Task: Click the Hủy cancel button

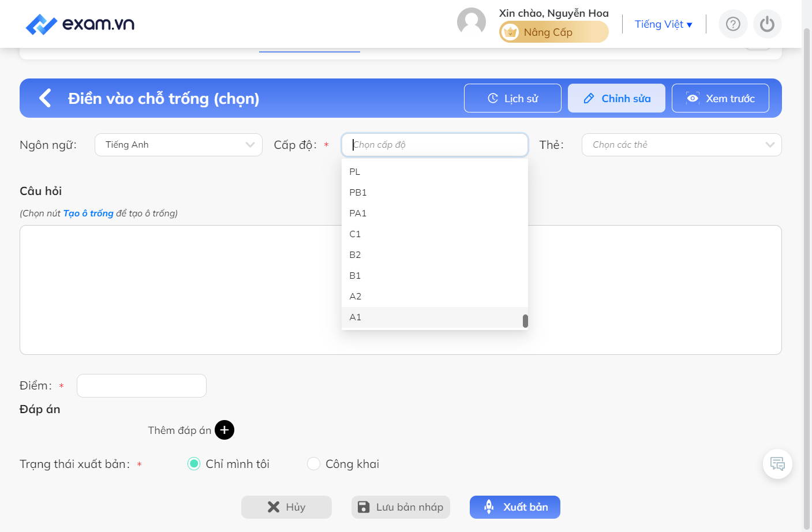Action: tap(286, 507)
